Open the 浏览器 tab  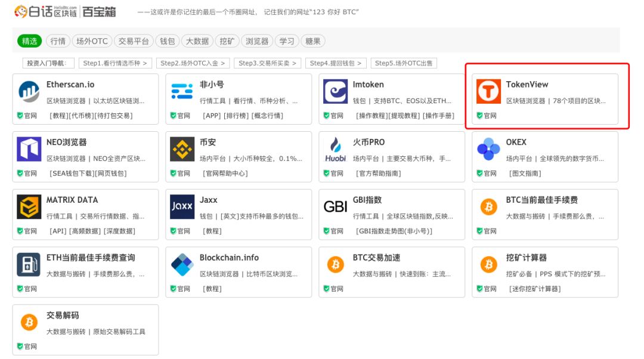tap(256, 41)
